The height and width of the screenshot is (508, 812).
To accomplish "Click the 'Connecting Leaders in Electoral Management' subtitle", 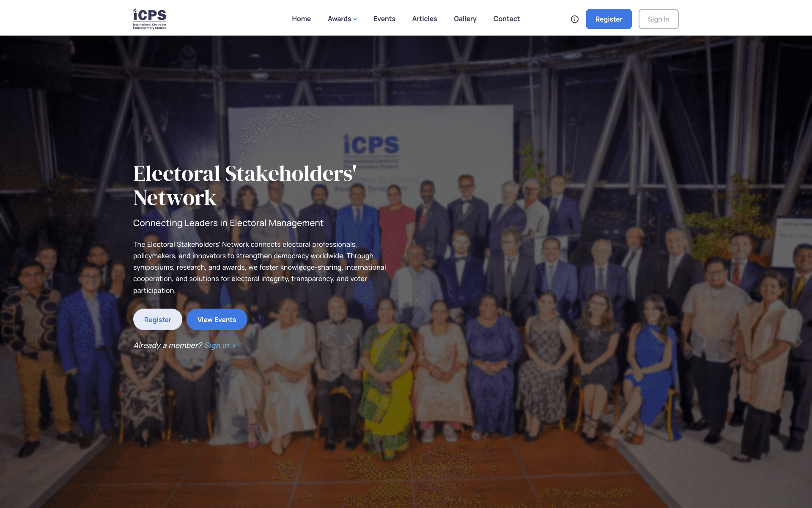I will 228,223.
